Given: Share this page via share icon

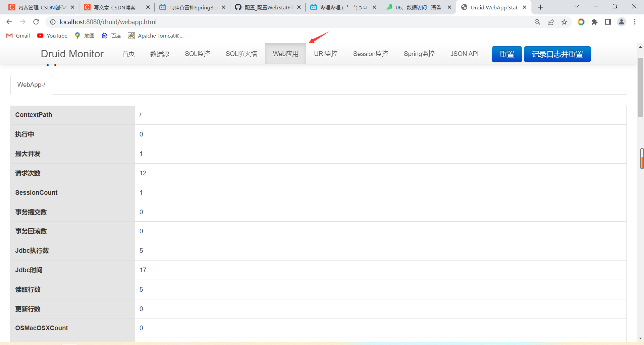Looking at the screenshot, I should click(551, 22).
